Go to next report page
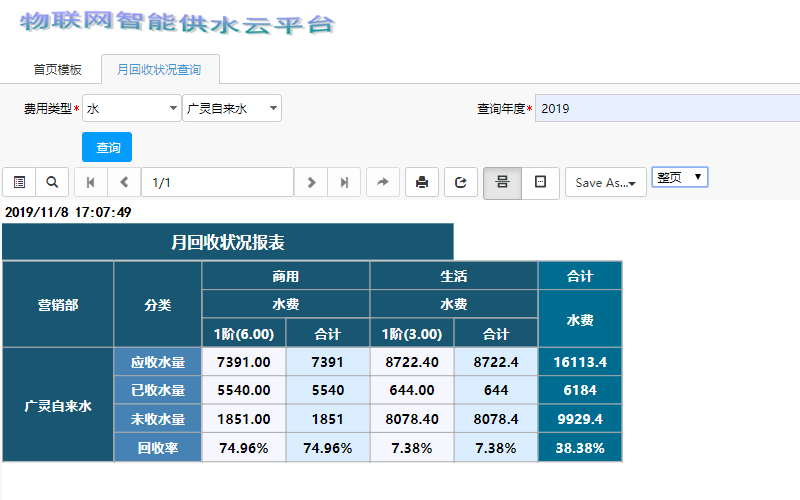 click(311, 182)
